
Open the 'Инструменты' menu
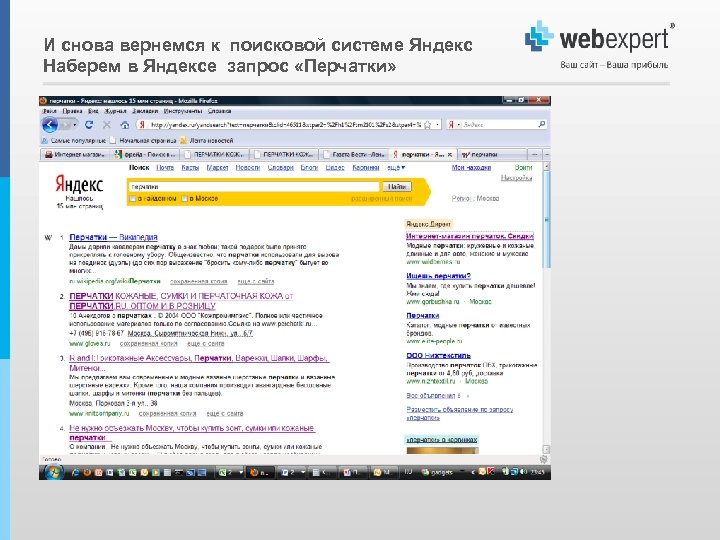(183, 111)
